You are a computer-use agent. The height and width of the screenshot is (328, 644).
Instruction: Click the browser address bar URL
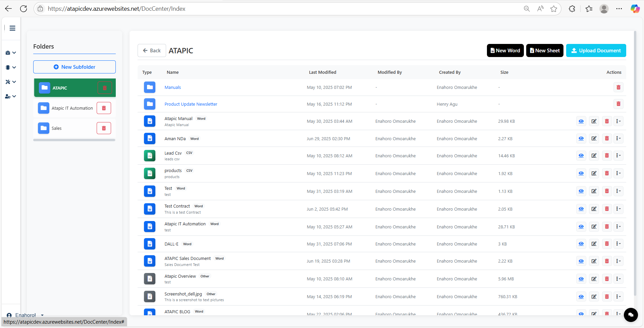pyautogui.click(x=116, y=9)
